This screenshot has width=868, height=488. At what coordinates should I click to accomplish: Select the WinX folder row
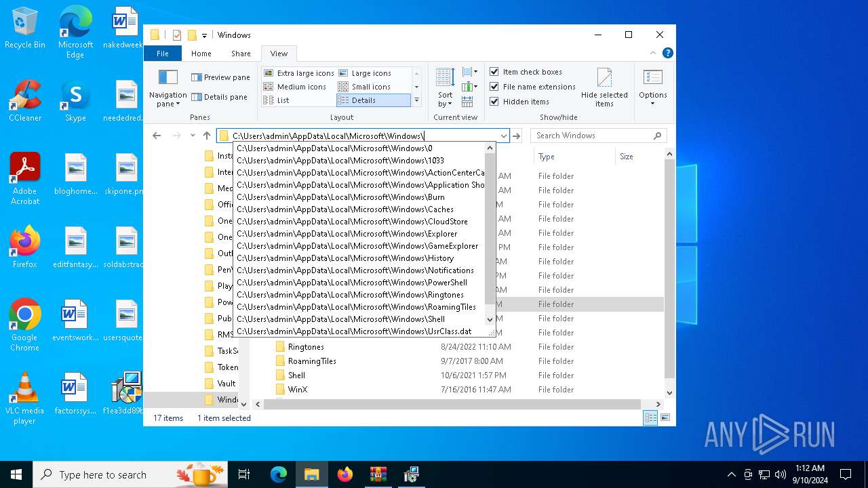point(458,390)
